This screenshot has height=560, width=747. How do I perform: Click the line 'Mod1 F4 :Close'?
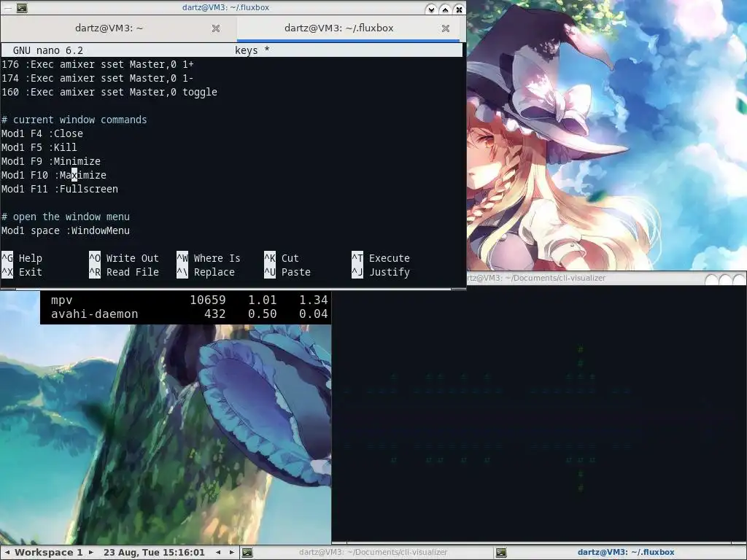point(42,133)
